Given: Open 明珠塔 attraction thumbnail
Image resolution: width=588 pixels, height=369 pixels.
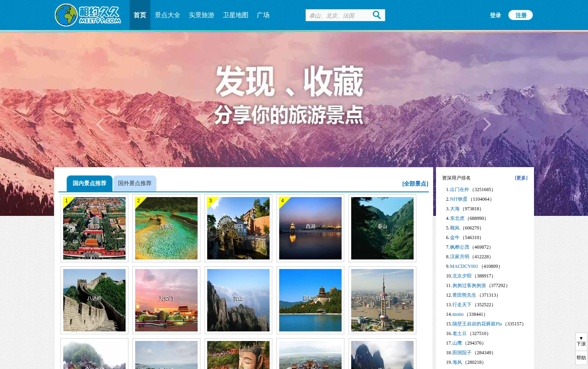Looking at the screenshot, I should (382, 300).
